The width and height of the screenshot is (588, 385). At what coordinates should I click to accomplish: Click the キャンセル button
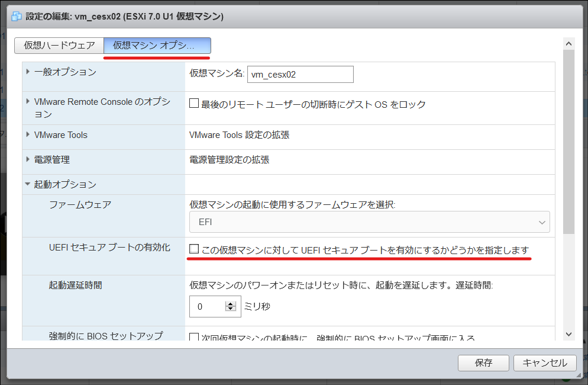pyautogui.click(x=545, y=363)
